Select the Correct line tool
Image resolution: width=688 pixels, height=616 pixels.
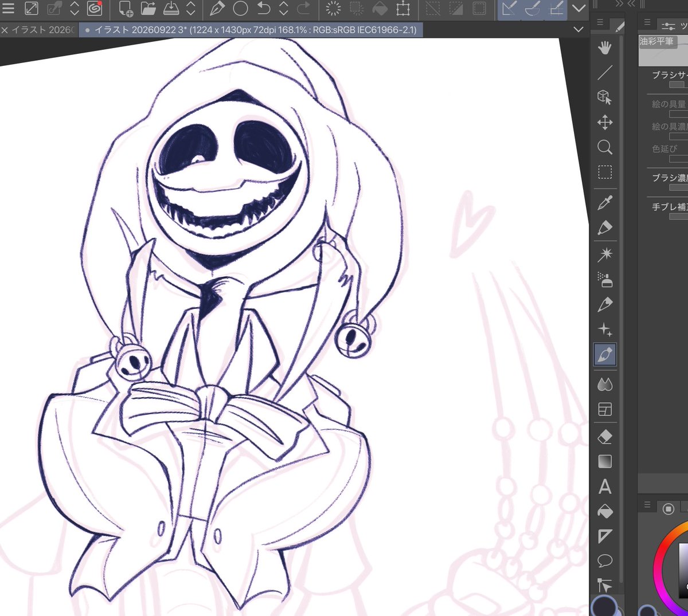pyautogui.click(x=605, y=586)
